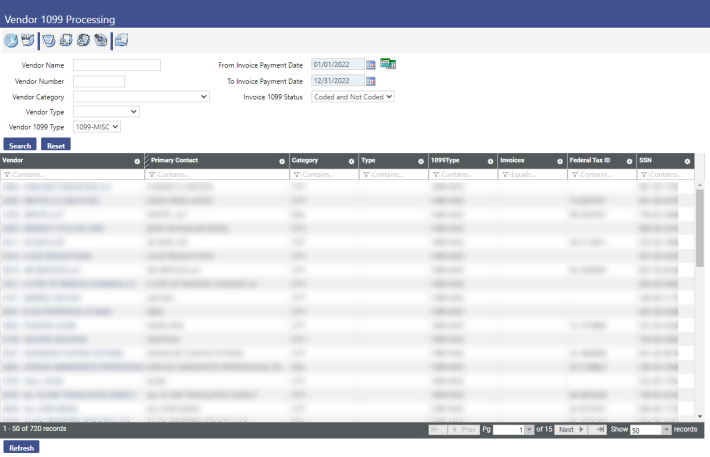
Task: Click the last toolbar icon after the separator
Action: (121, 40)
